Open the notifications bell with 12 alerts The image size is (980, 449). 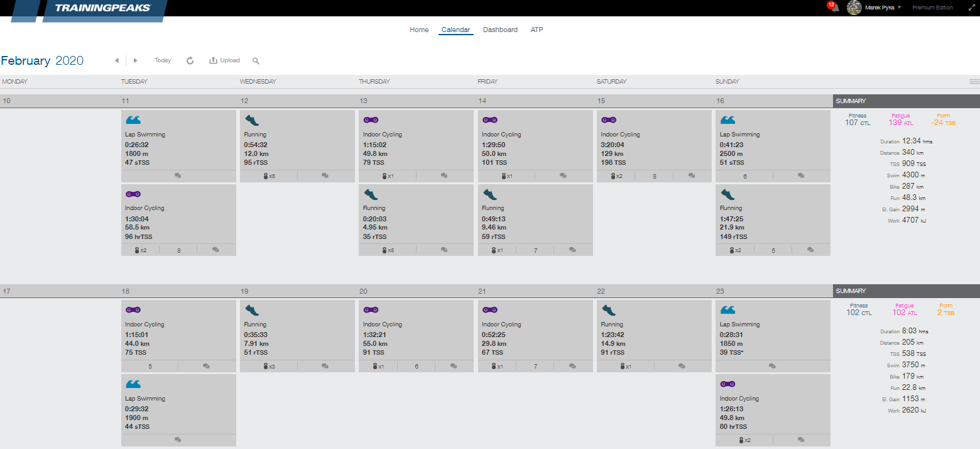tap(834, 8)
